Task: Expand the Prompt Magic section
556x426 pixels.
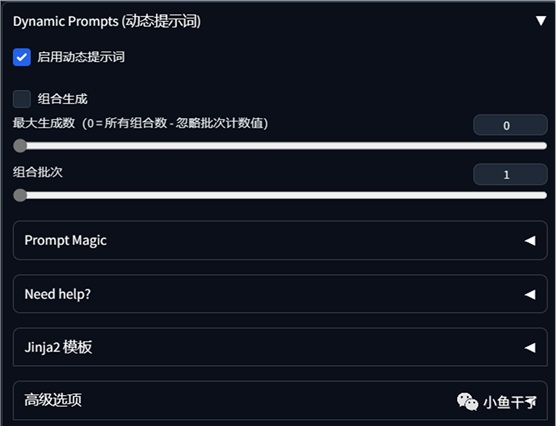Action: (x=280, y=240)
